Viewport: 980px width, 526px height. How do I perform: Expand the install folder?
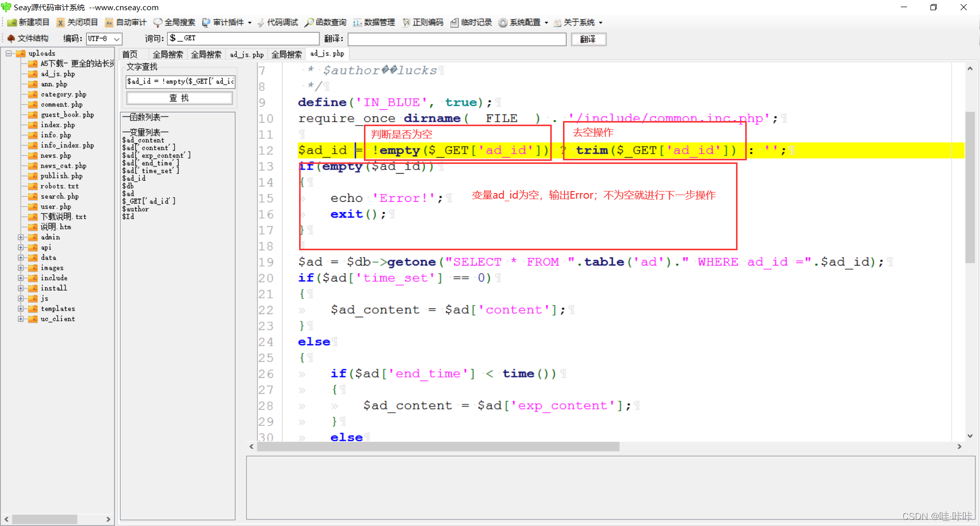click(21, 289)
